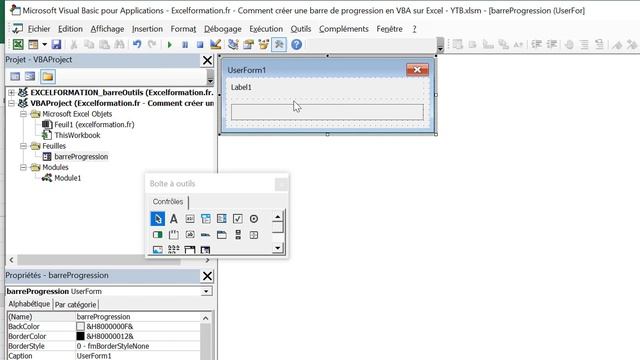Open the Object Browser toolbar icon

(x=263, y=44)
